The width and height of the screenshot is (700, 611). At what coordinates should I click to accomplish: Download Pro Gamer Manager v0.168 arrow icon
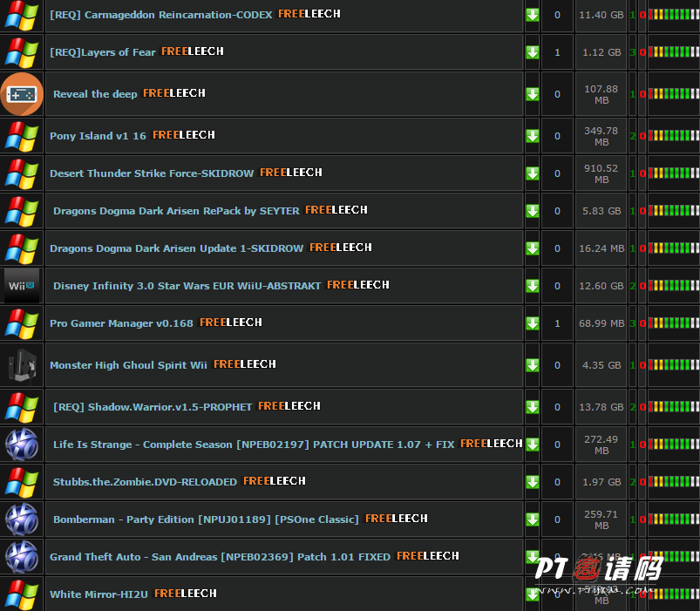(x=532, y=323)
